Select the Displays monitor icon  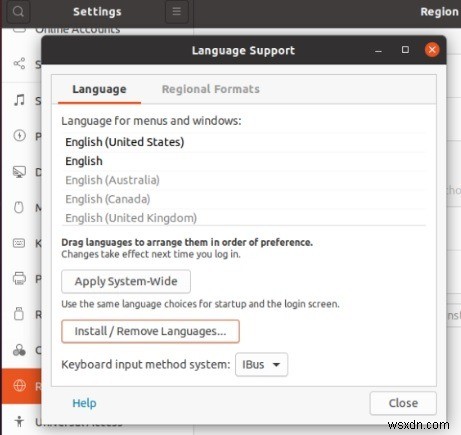tap(19, 172)
